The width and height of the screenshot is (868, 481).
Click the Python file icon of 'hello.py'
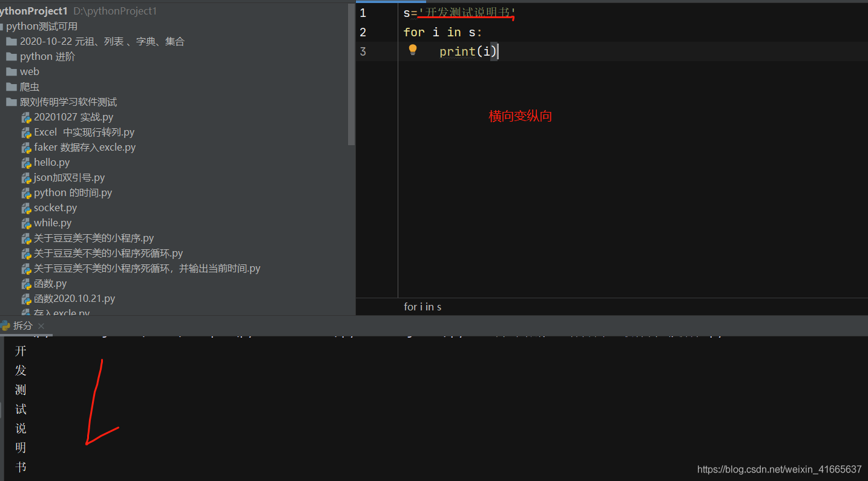click(26, 163)
